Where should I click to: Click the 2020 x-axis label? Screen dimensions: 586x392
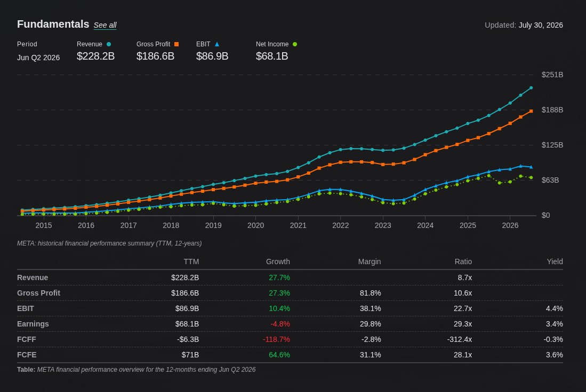255,225
